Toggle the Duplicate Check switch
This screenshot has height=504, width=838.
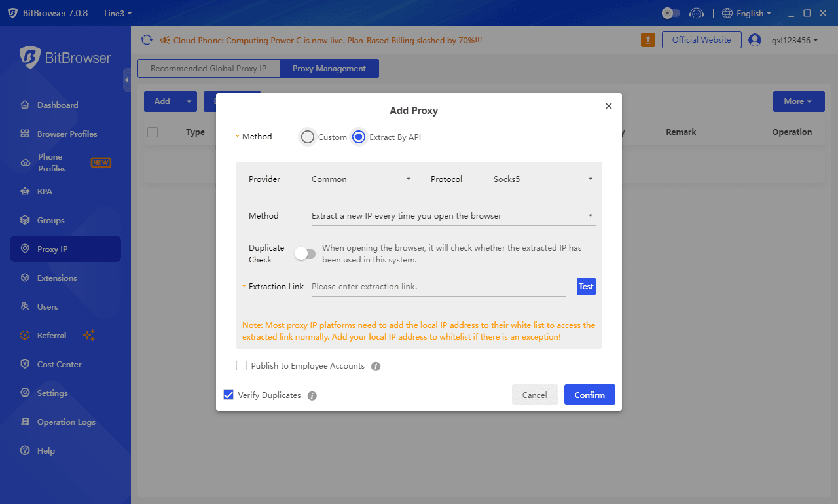[x=304, y=254]
